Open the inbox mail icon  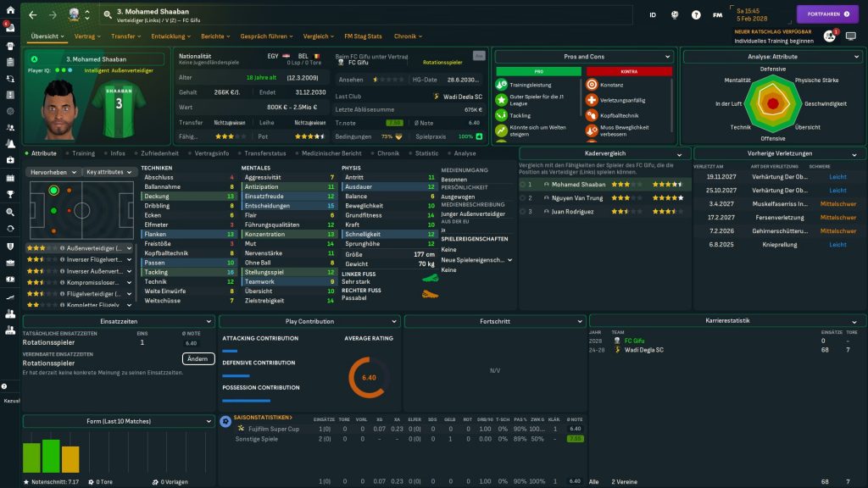pyautogui.click(x=12, y=27)
